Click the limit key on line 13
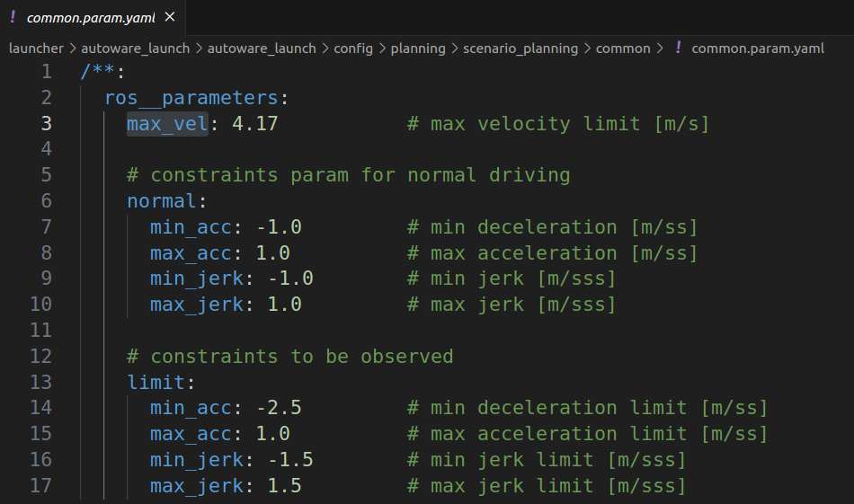Image resolution: width=854 pixels, height=504 pixels. point(156,383)
